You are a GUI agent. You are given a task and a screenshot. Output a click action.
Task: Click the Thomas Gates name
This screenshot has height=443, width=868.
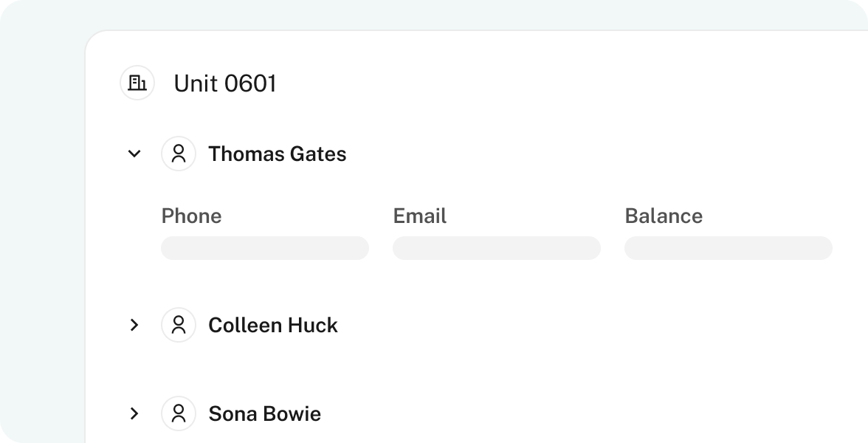tap(277, 154)
